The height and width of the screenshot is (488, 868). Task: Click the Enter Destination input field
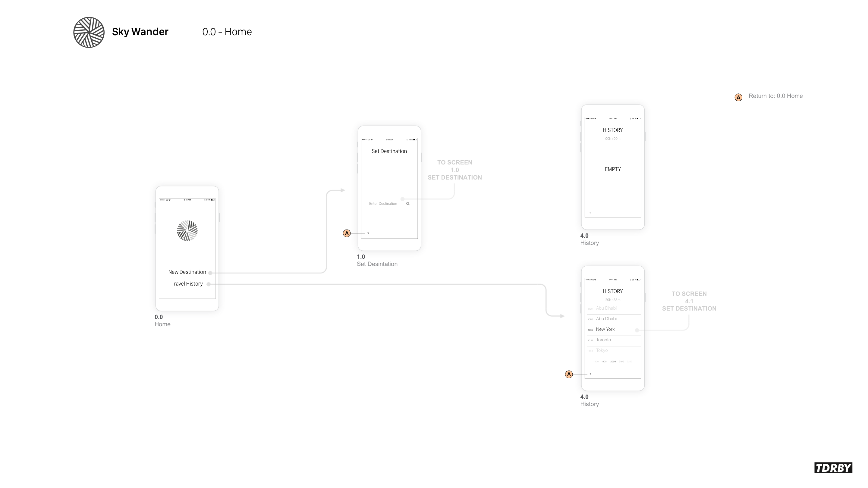pyautogui.click(x=383, y=204)
